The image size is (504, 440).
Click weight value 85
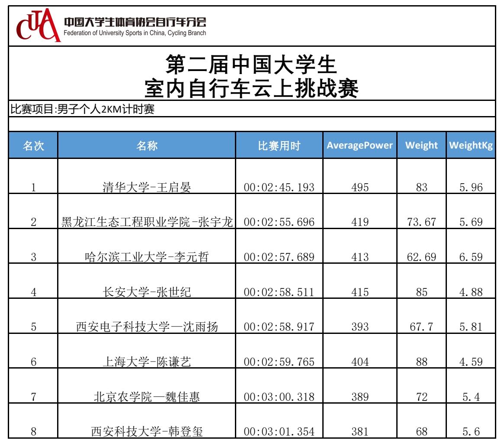point(421,292)
